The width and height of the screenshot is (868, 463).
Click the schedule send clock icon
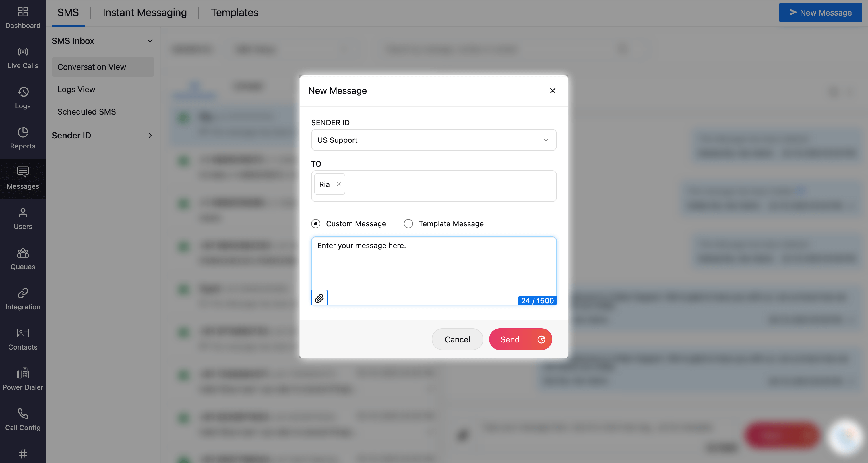point(541,339)
